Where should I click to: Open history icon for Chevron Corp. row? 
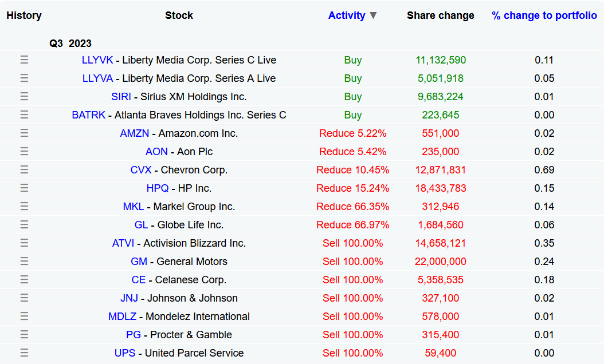click(x=24, y=169)
